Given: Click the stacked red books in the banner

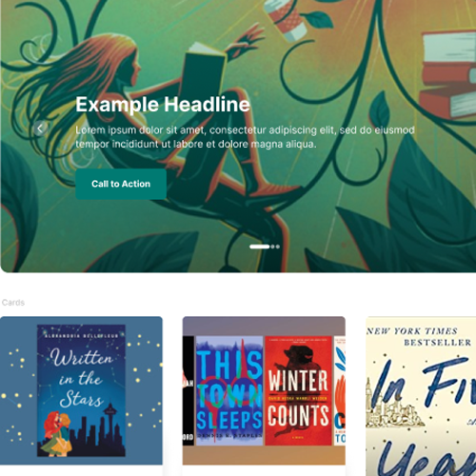Looking at the screenshot, I should [448, 74].
